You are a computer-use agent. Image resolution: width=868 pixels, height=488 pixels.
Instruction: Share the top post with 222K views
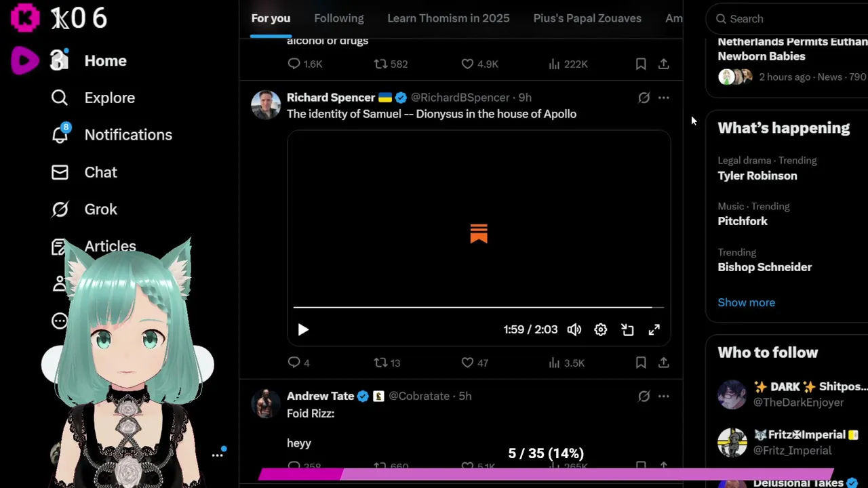[x=664, y=64]
